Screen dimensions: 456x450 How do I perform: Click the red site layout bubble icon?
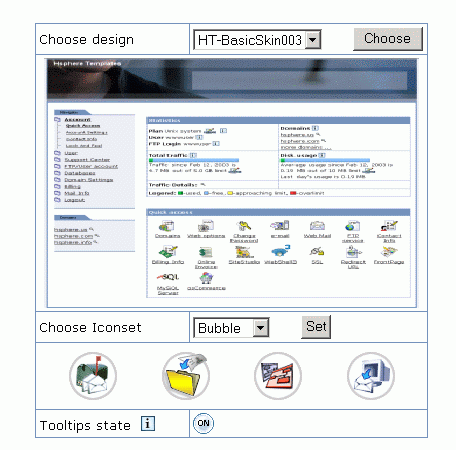click(278, 376)
